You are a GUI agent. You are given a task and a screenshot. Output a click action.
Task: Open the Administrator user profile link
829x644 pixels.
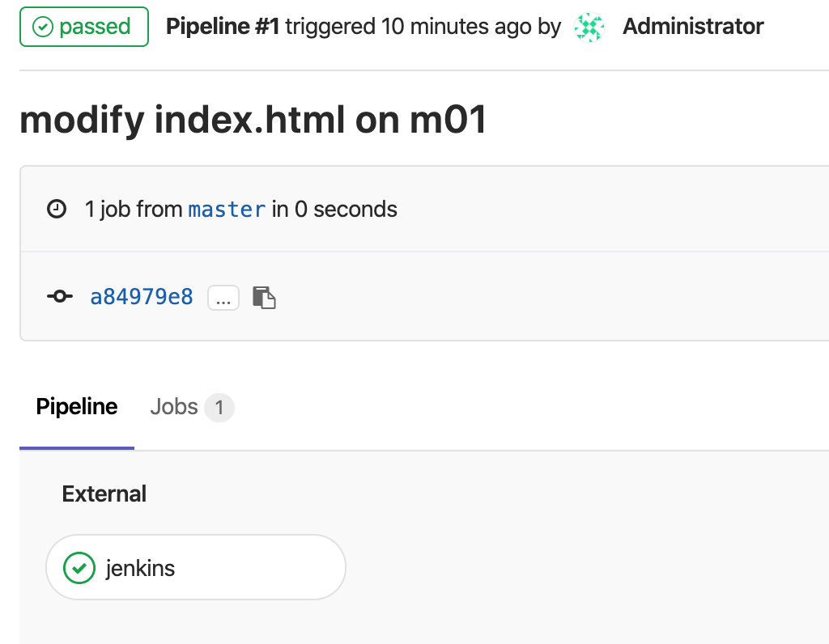[x=693, y=27]
